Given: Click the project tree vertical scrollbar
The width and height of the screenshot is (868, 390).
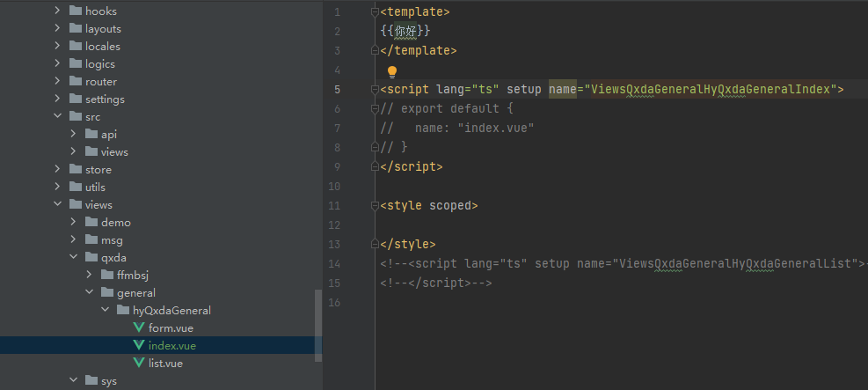Looking at the screenshot, I should tap(317, 326).
